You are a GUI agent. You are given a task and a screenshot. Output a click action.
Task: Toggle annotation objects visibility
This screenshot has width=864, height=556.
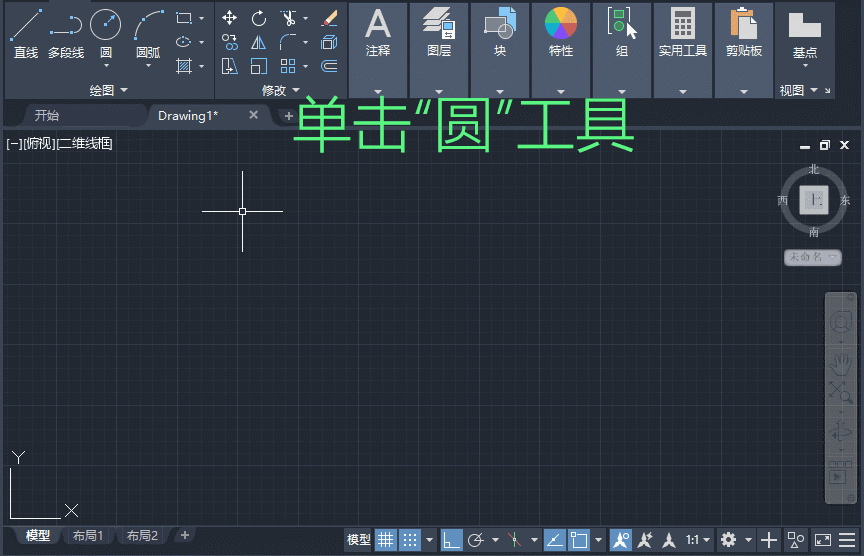click(620, 540)
